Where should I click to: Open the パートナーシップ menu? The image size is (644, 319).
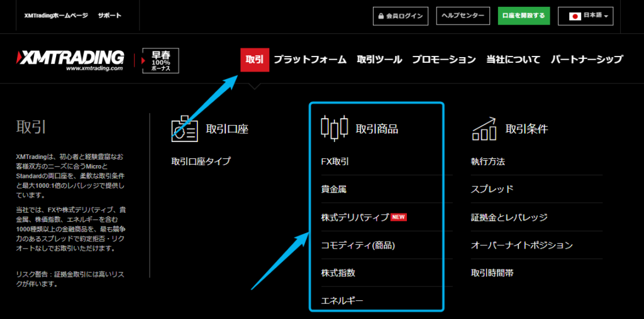(587, 60)
